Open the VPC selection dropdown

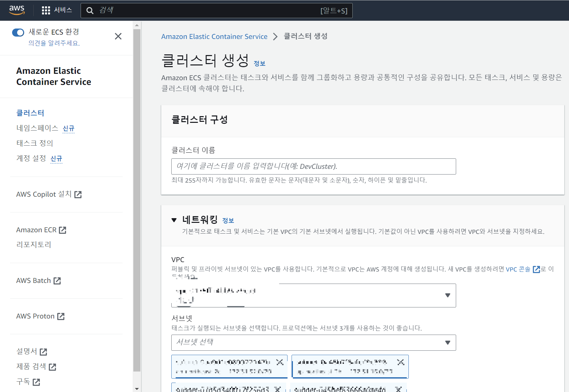pyautogui.click(x=314, y=295)
